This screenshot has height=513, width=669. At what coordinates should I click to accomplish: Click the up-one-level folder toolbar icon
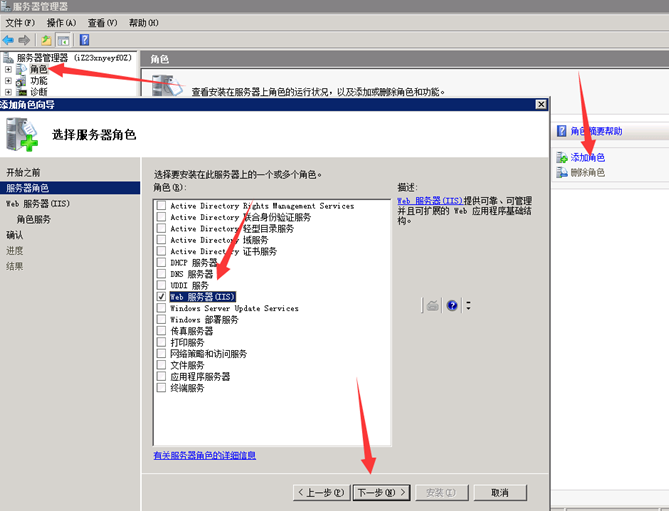click(x=46, y=40)
